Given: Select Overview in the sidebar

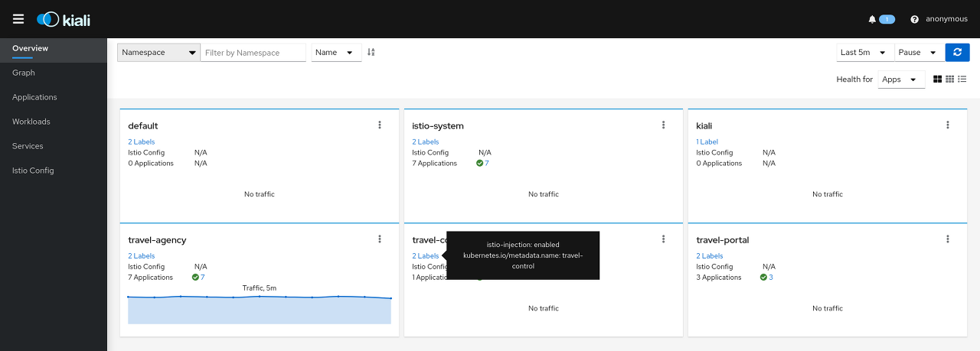Looking at the screenshot, I should pyautogui.click(x=54, y=48).
